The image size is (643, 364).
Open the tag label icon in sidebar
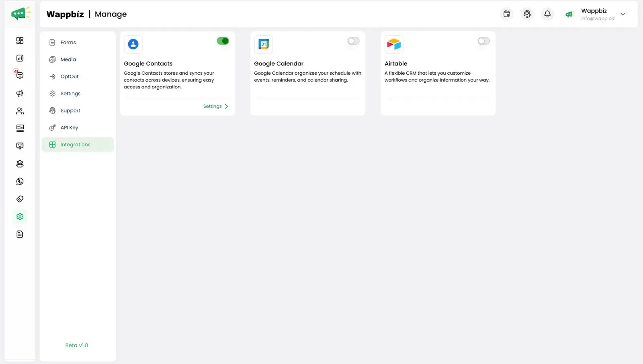20,199
